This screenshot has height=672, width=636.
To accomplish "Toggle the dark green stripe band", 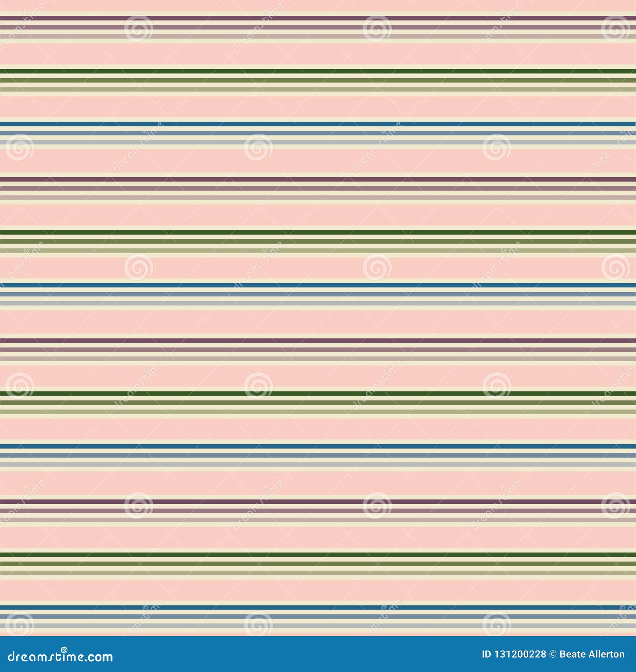I will [318, 72].
